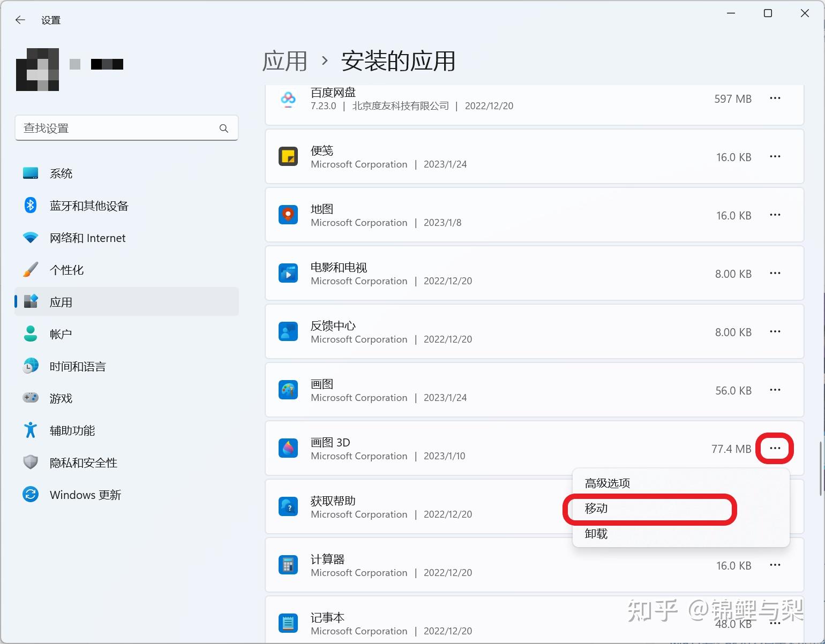Image resolution: width=825 pixels, height=644 pixels.
Task: Choose 卸载 from the context menu
Action: (596, 534)
